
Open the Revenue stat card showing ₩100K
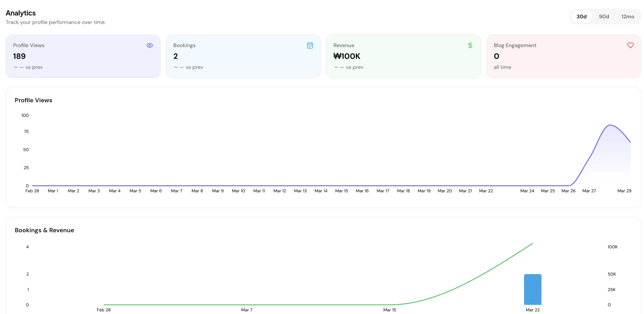pyautogui.click(x=403, y=56)
